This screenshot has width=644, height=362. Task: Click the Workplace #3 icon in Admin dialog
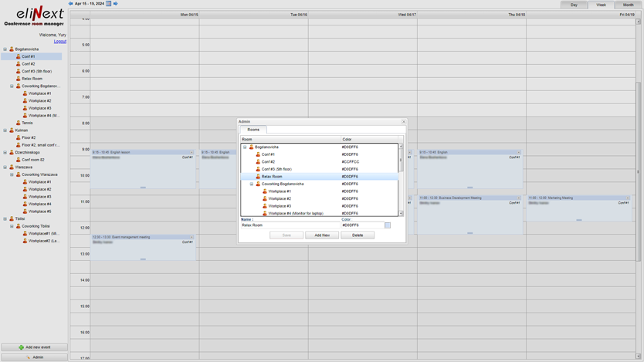[x=265, y=206]
